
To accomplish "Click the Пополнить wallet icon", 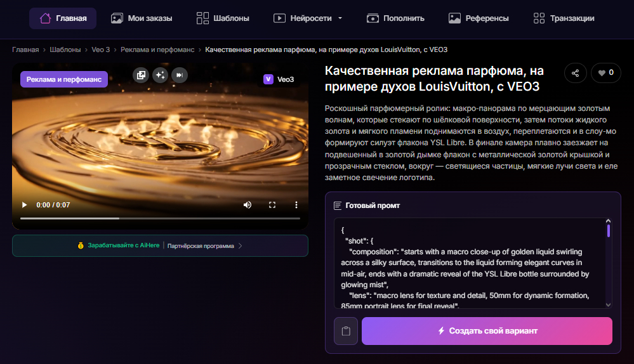I will click(x=373, y=18).
